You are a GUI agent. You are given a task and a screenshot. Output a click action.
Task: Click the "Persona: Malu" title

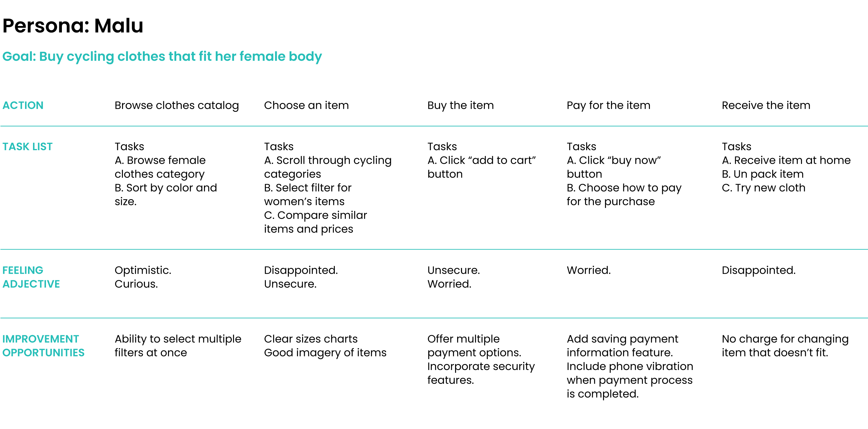(73, 26)
